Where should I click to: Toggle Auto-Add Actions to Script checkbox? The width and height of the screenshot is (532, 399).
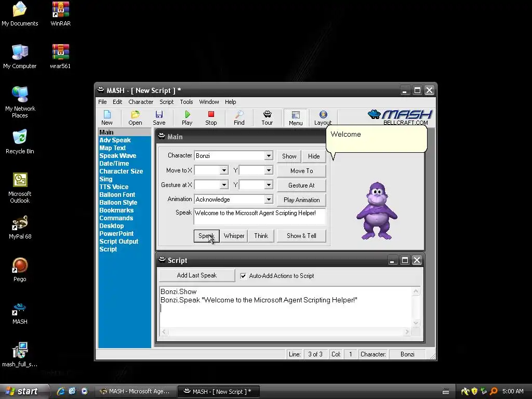243,276
